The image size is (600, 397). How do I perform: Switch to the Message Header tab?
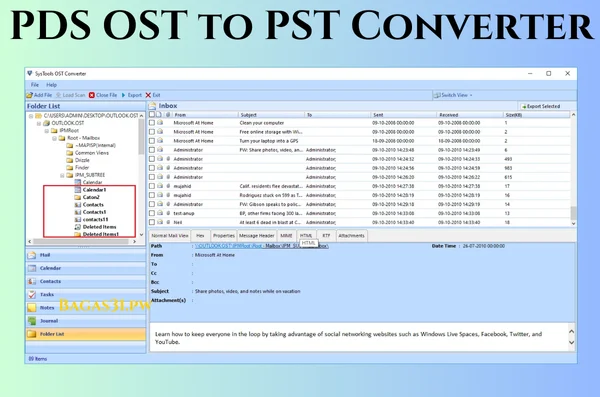pyautogui.click(x=256, y=235)
